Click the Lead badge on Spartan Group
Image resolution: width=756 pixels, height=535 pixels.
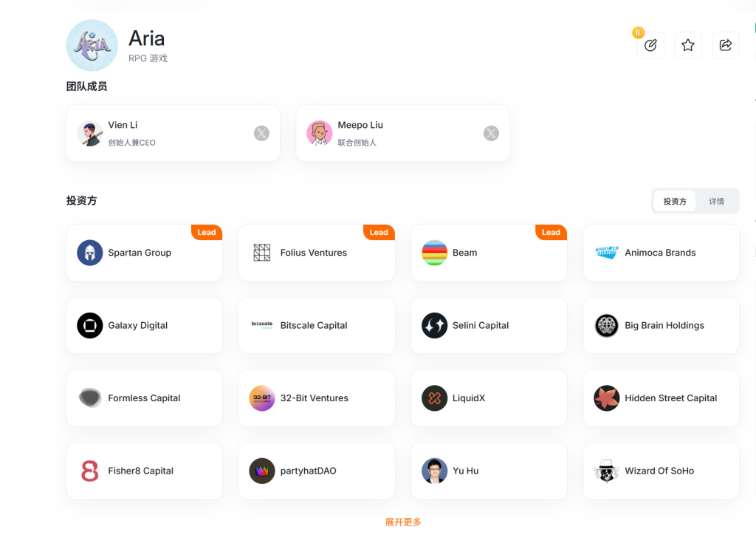click(x=207, y=232)
